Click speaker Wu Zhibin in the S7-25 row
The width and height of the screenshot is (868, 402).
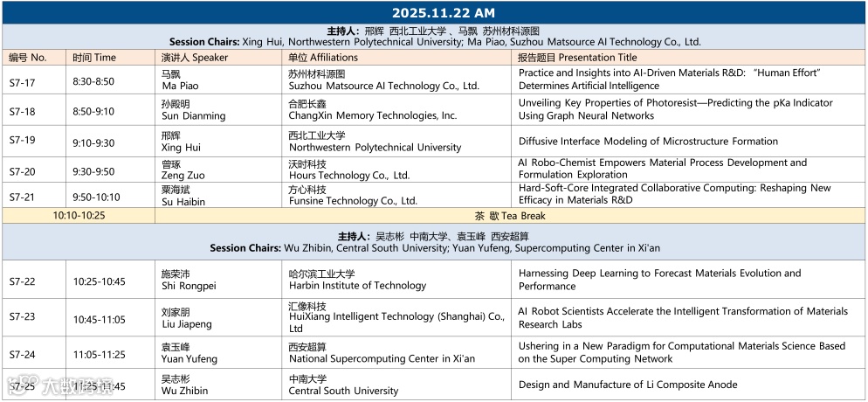point(185,385)
